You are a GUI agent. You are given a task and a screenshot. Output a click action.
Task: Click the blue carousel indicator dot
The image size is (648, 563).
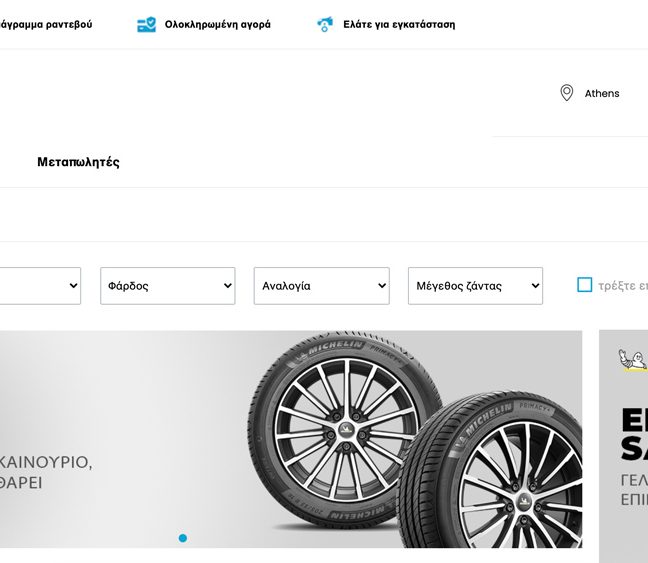[183, 538]
